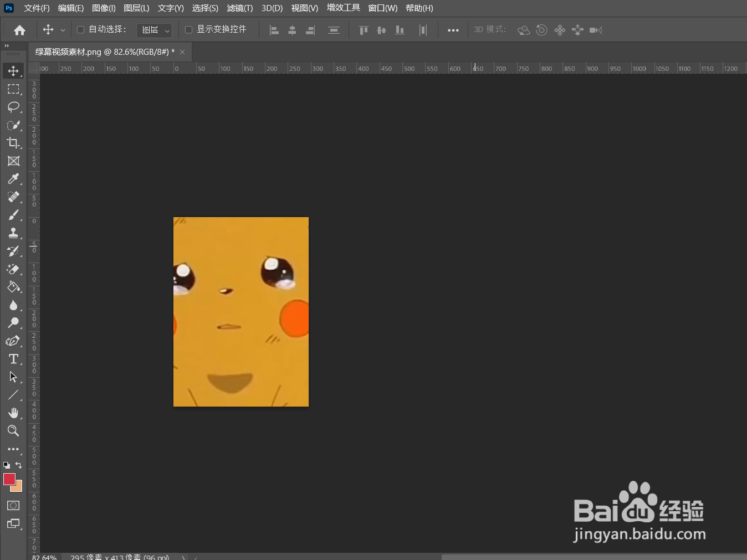Open the Edit Toolbar three-dots menu

coord(13,449)
